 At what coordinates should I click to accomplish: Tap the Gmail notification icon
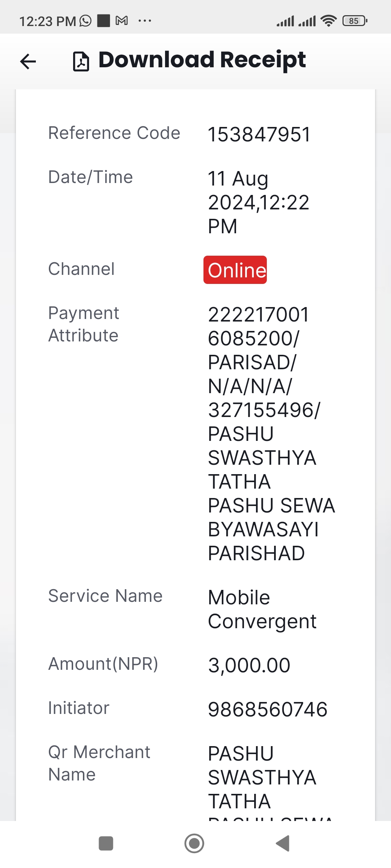click(x=122, y=21)
